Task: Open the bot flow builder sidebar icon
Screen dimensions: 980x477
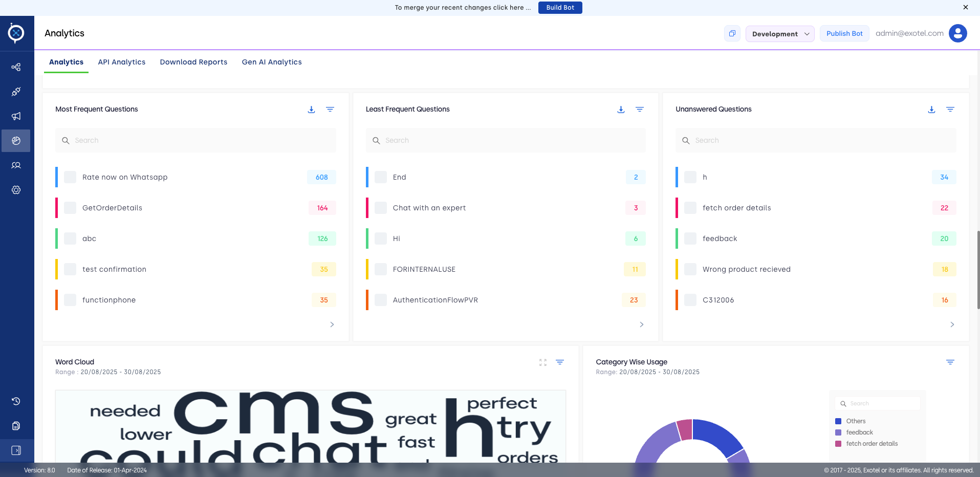Action: pos(16,67)
